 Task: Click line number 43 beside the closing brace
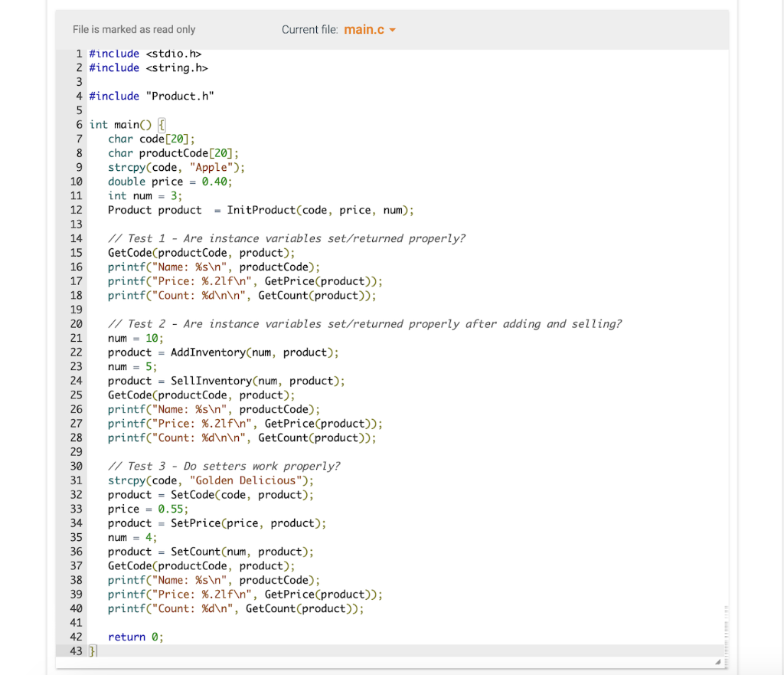tap(76, 650)
